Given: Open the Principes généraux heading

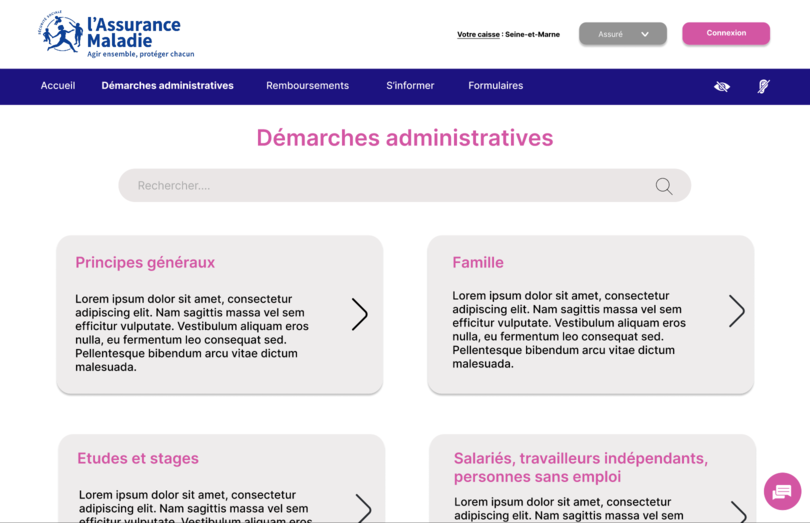Looking at the screenshot, I should 145,263.
